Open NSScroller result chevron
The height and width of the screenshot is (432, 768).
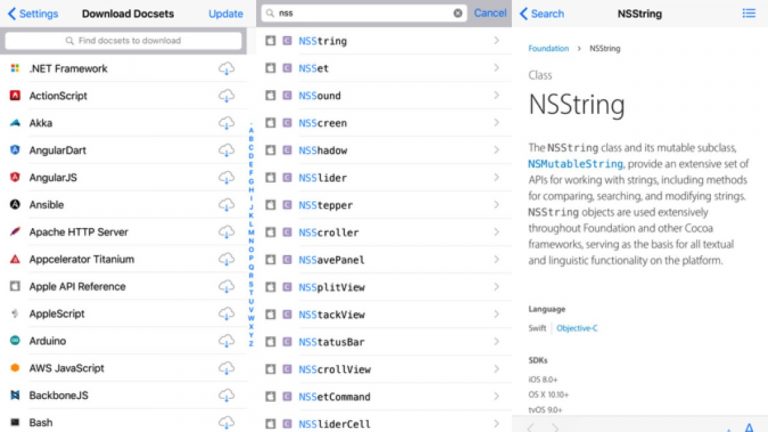point(497,232)
